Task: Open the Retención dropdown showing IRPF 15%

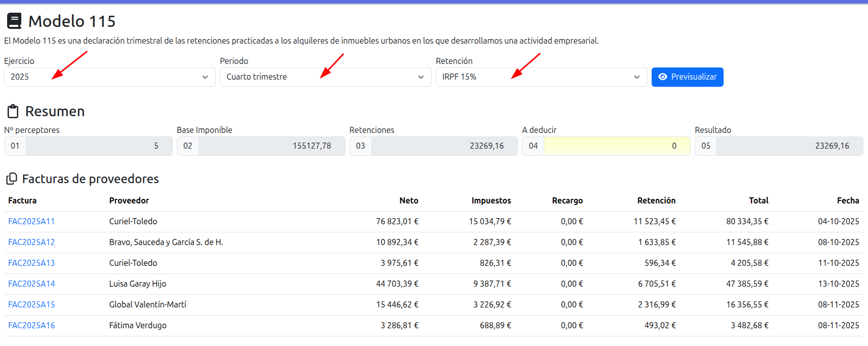Action: [x=541, y=77]
